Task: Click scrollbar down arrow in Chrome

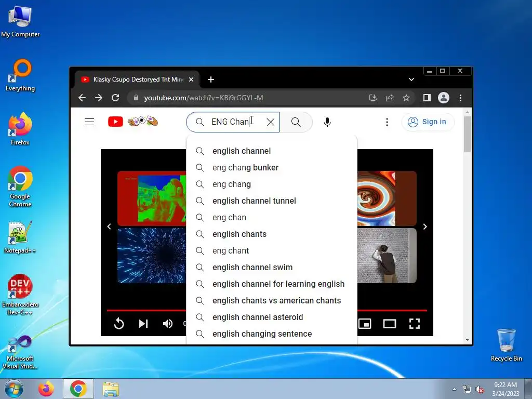Action: [x=467, y=340]
